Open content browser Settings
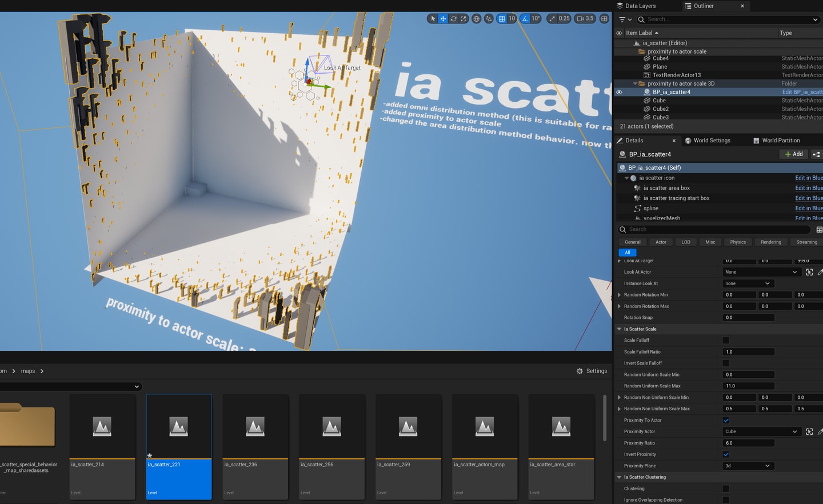This screenshot has height=504, width=823. (592, 371)
